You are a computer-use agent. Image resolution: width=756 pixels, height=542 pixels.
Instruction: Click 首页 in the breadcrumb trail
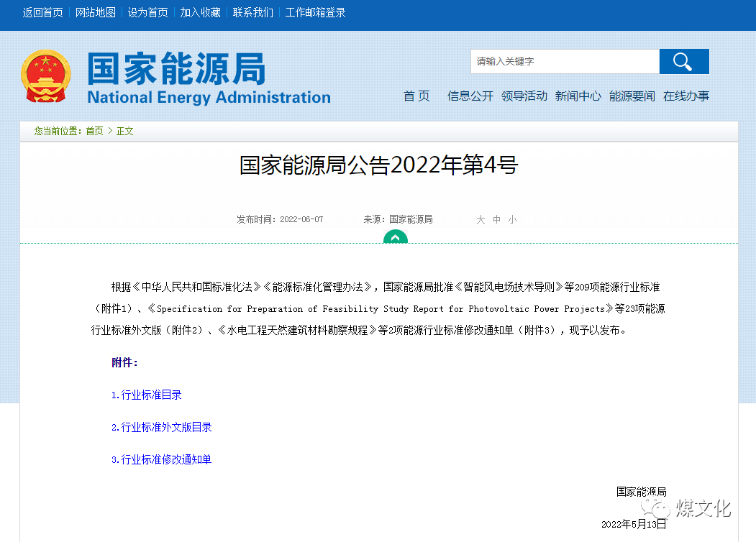click(x=94, y=132)
